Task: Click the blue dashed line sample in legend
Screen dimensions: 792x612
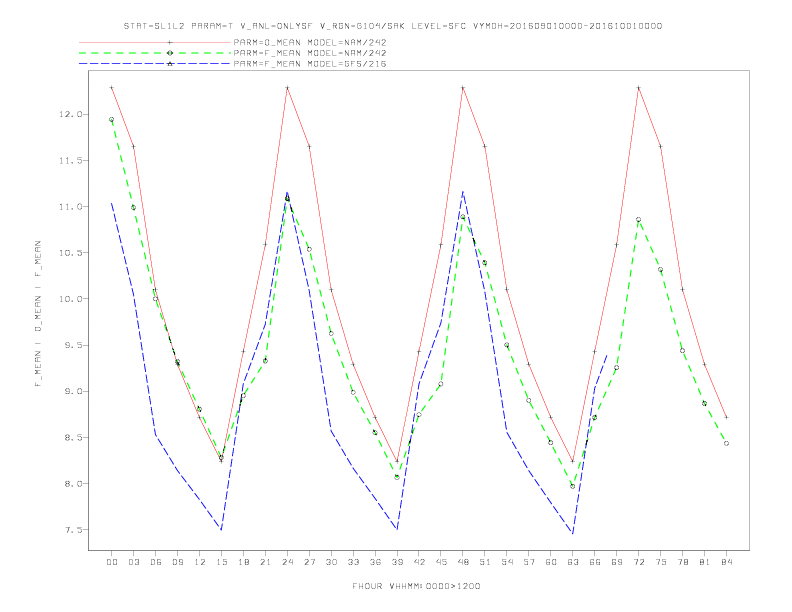Action: point(155,64)
